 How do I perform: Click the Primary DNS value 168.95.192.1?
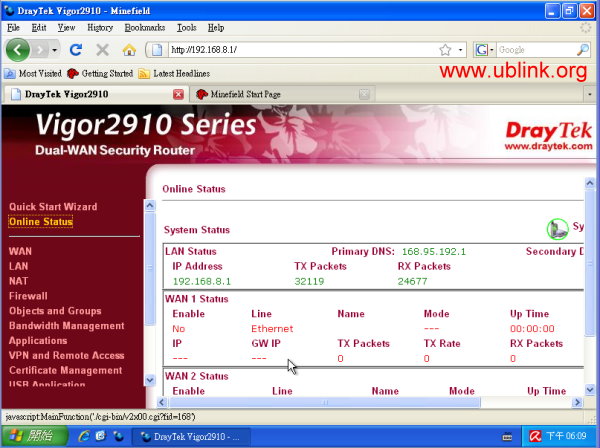(x=434, y=252)
